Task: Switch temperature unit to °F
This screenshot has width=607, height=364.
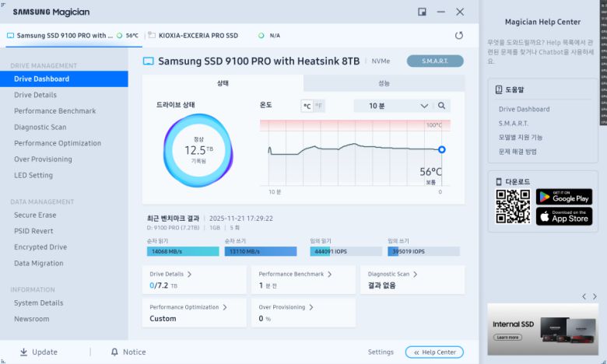Action: 318,106
